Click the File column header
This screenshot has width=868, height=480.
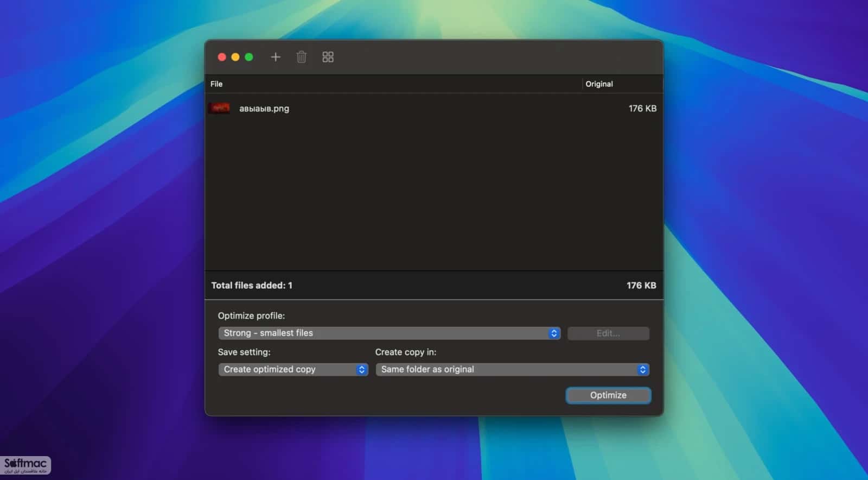pos(216,84)
